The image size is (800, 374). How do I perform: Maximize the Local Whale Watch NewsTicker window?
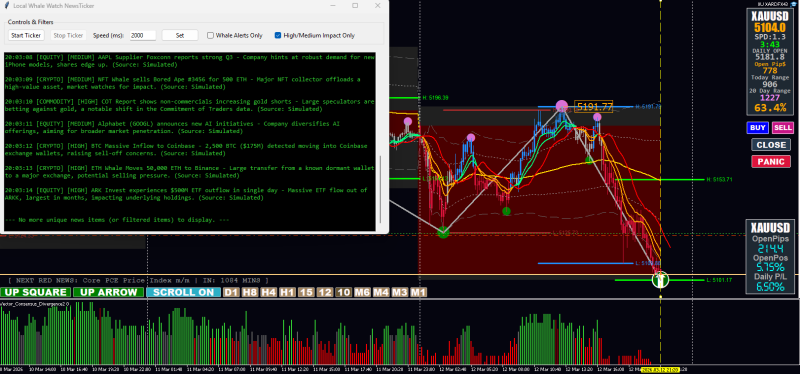pos(355,6)
